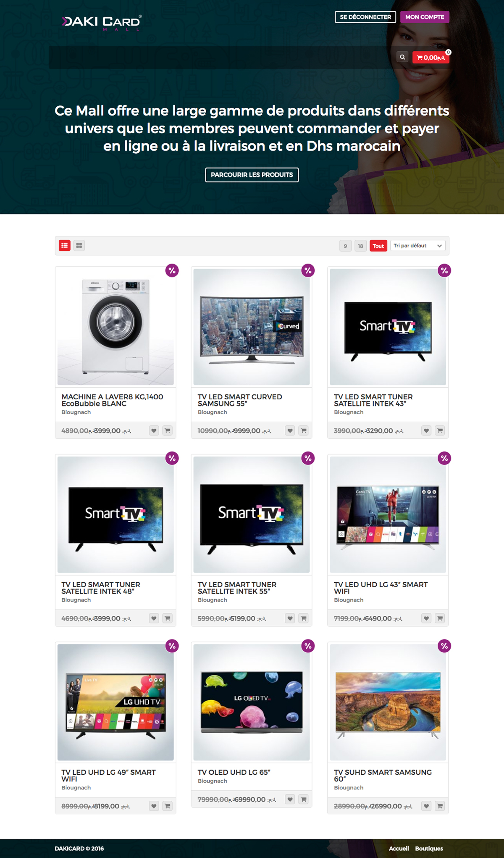Wishlist the LG 43" UHD TV

(426, 618)
